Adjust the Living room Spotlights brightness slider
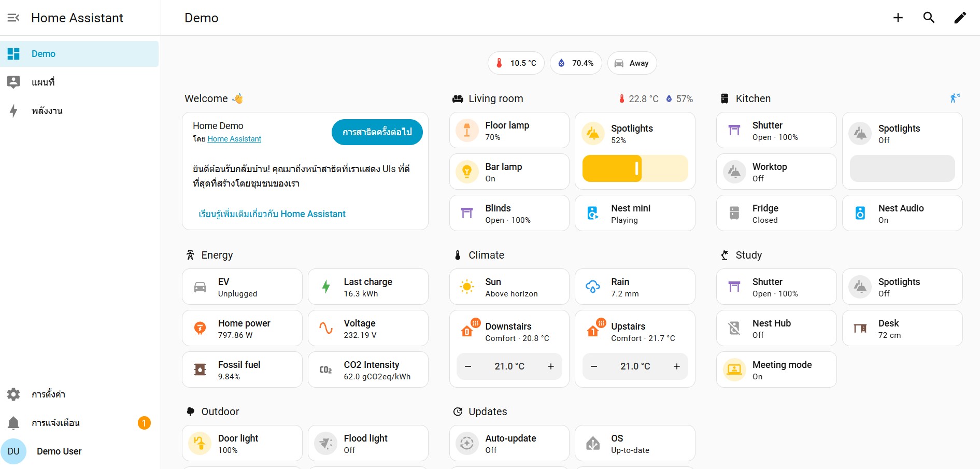 635,168
